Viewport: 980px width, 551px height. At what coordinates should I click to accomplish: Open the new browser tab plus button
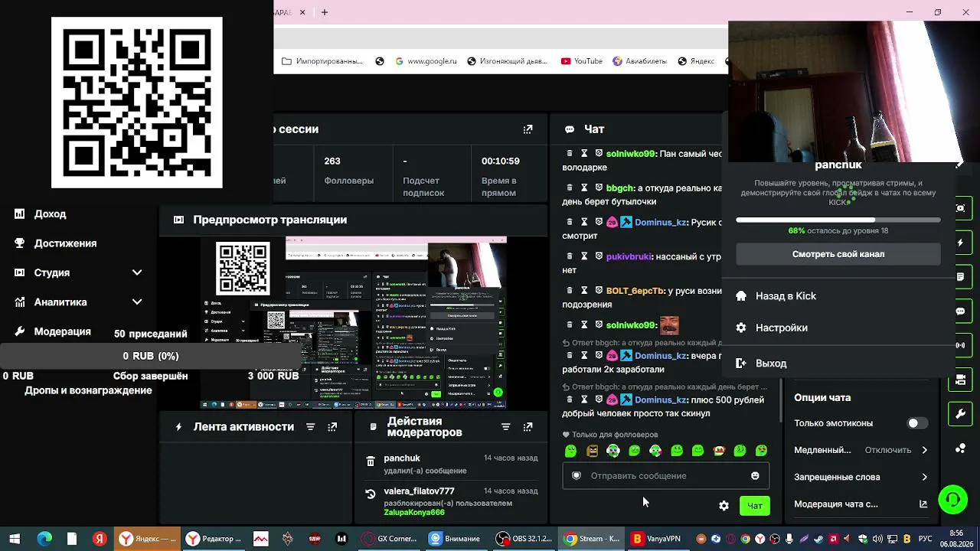325,12
